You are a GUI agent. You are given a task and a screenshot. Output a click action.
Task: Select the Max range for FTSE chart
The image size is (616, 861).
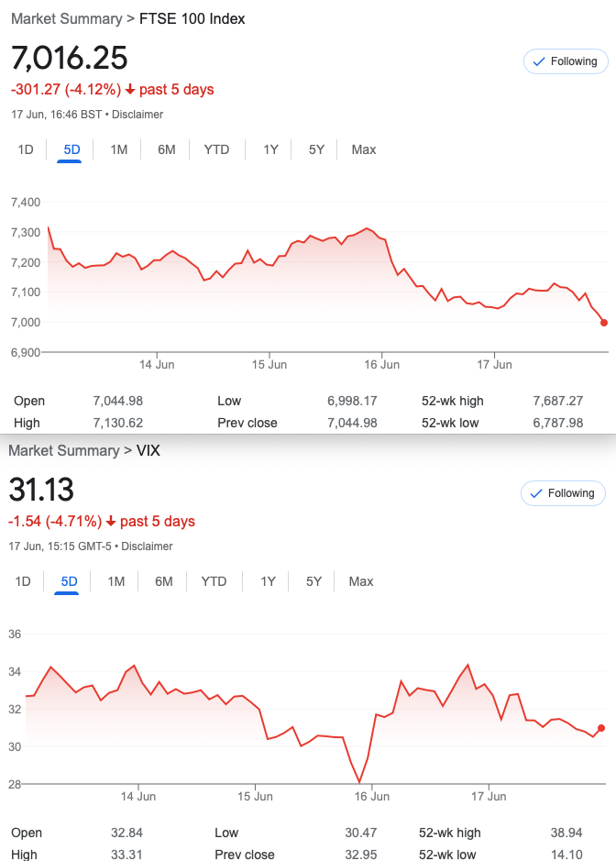[x=363, y=149]
